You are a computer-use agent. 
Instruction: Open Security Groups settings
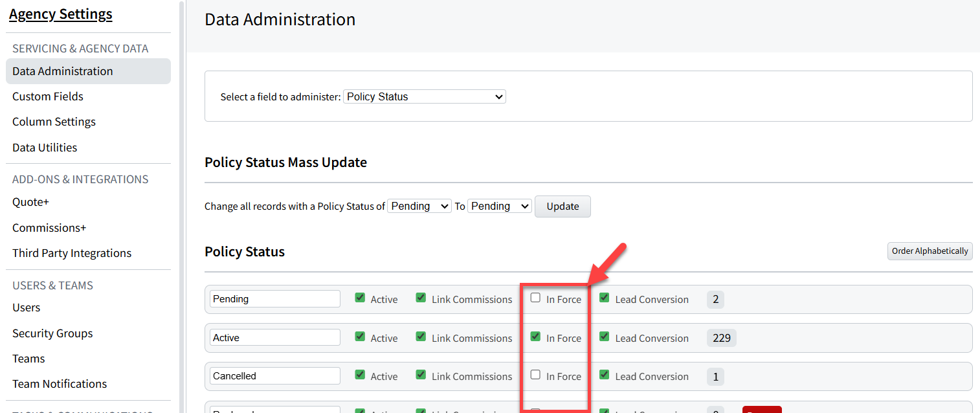[52, 333]
